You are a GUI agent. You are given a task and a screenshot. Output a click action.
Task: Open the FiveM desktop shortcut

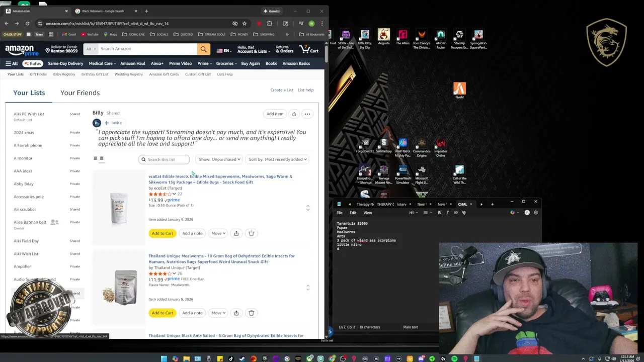pos(459,90)
